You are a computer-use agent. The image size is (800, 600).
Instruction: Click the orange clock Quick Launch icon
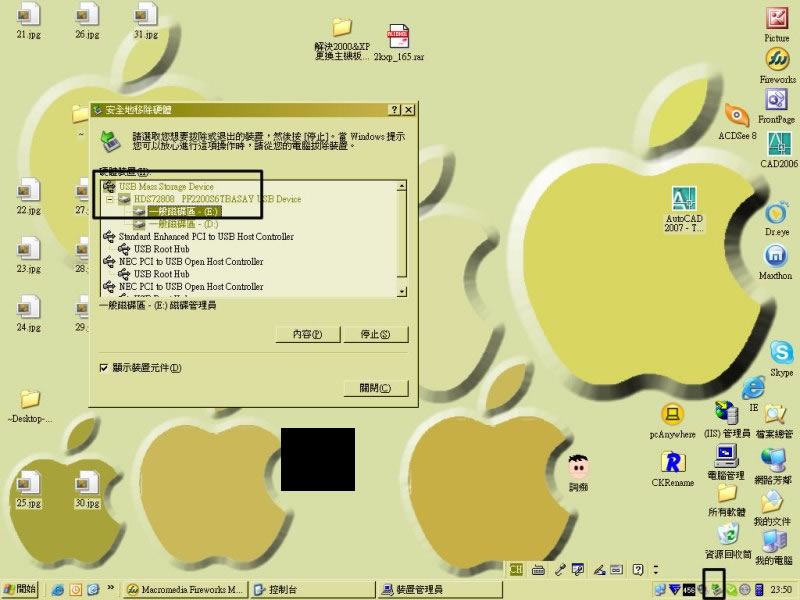pos(76,590)
